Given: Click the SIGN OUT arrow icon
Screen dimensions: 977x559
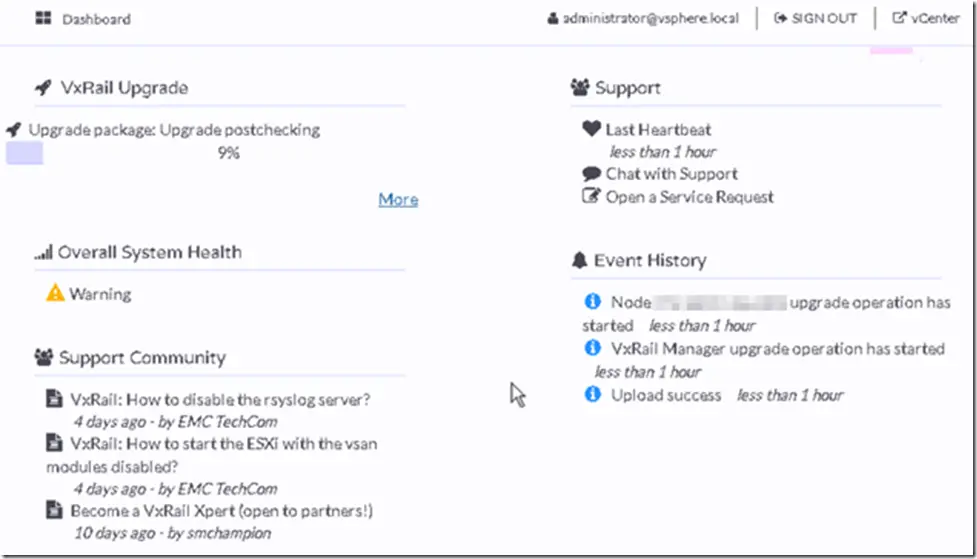Looking at the screenshot, I should point(780,18).
